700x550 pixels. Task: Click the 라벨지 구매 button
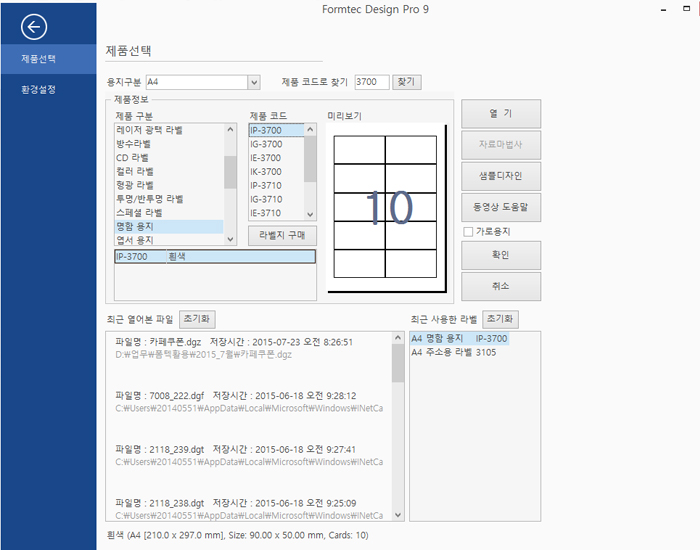coord(282,236)
